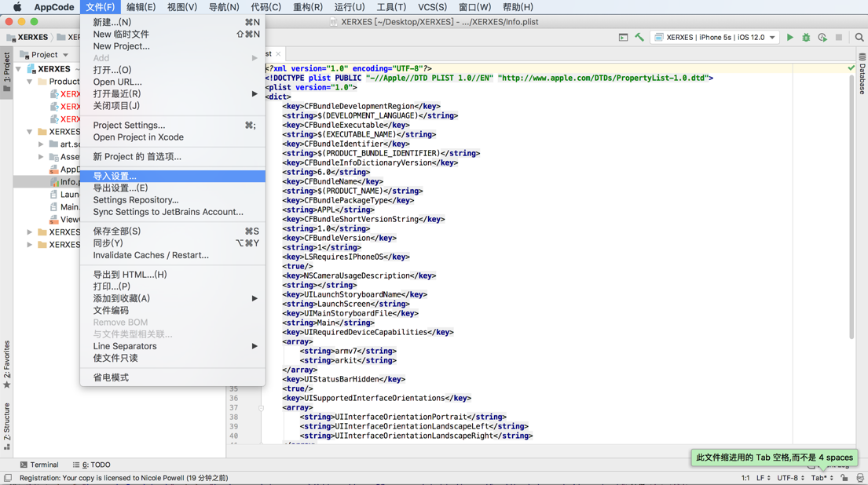Choose Invalidate Caches / Restart...
This screenshot has width=868, height=485.
[x=173, y=255]
